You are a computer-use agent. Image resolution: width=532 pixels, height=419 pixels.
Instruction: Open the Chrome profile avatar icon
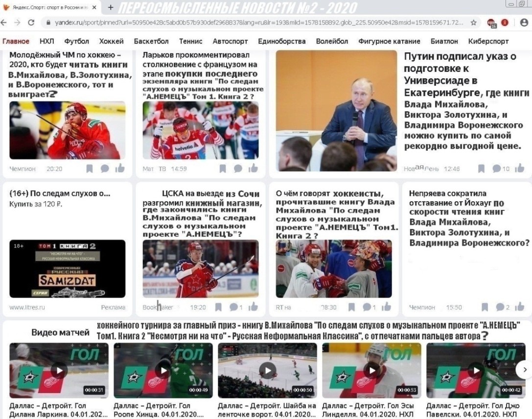click(524, 23)
